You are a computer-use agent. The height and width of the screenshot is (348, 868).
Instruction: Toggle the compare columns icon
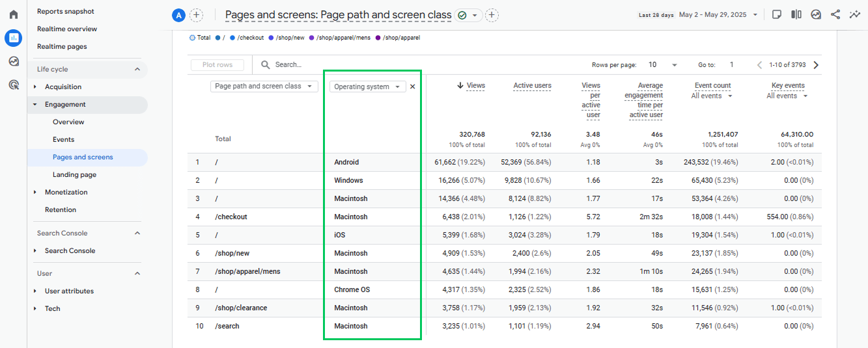[x=796, y=14]
